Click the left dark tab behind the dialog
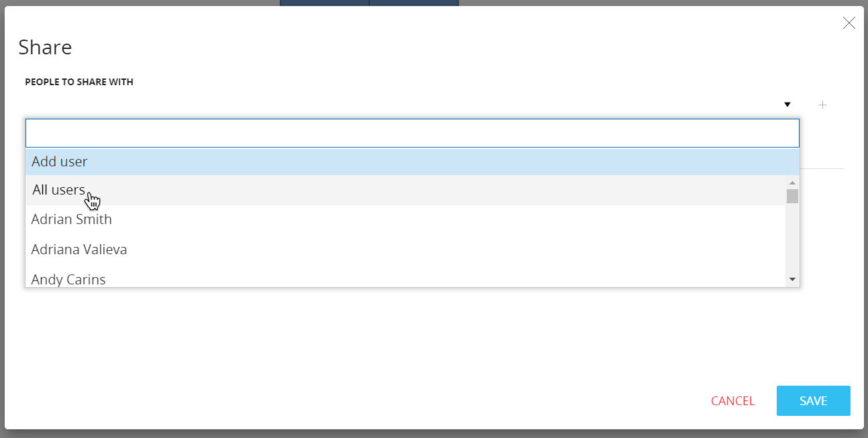 (324, 3)
